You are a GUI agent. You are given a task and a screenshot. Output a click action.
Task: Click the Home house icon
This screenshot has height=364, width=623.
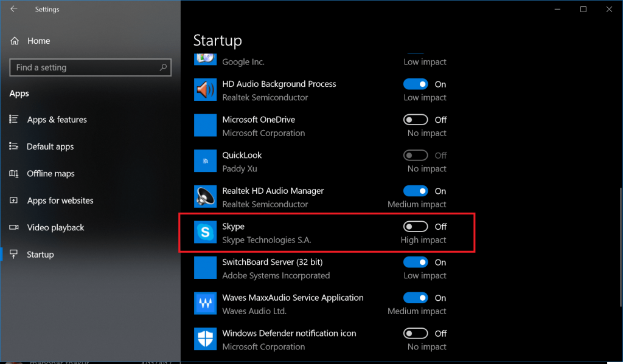click(15, 41)
